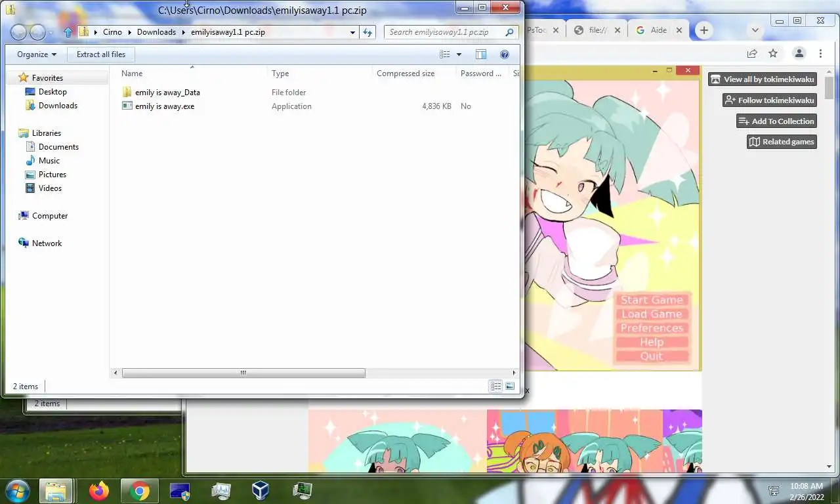This screenshot has height=504, width=840.
Task: Open the recent pages dropdown arrow
Action: [51, 31]
